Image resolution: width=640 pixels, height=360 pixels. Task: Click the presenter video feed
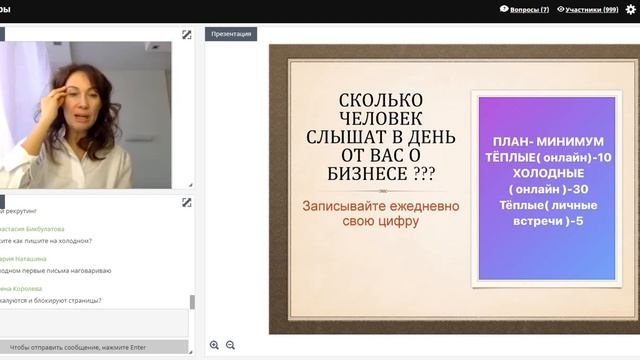(x=86, y=115)
